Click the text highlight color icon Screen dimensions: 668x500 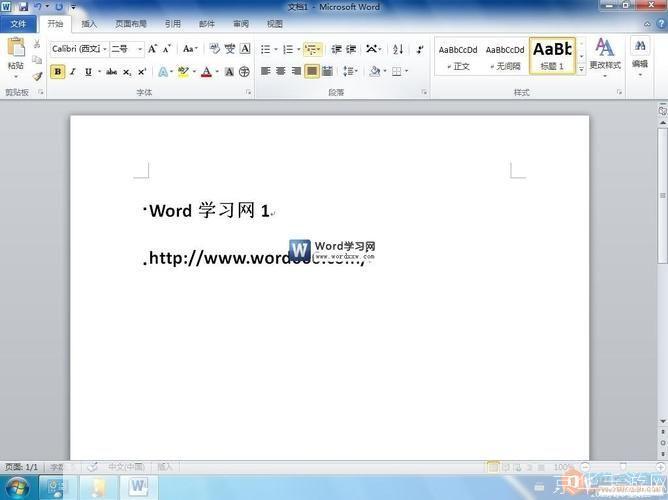tap(183, 72)
